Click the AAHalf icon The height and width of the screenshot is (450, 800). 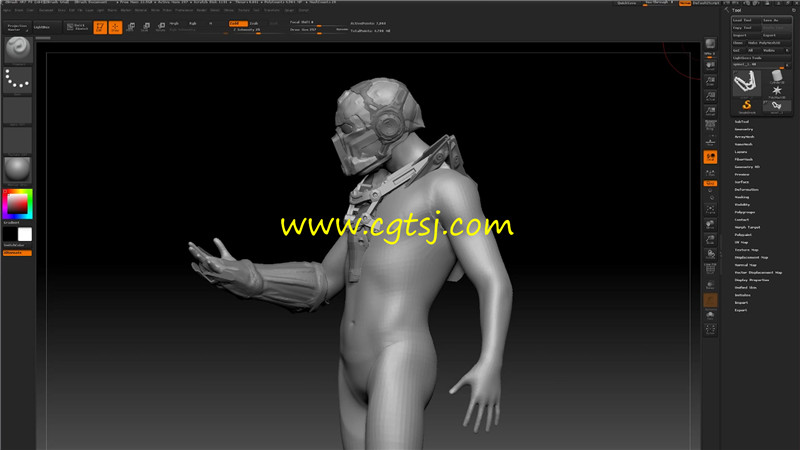click(710, 111)
